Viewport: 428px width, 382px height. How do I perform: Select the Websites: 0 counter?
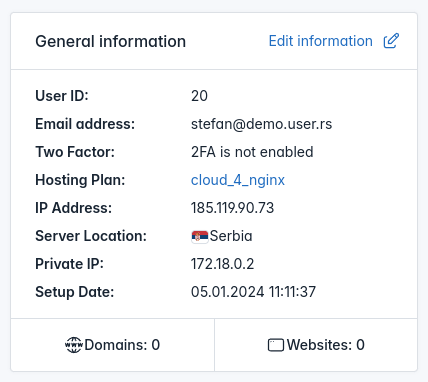click(x=316, y=345)
